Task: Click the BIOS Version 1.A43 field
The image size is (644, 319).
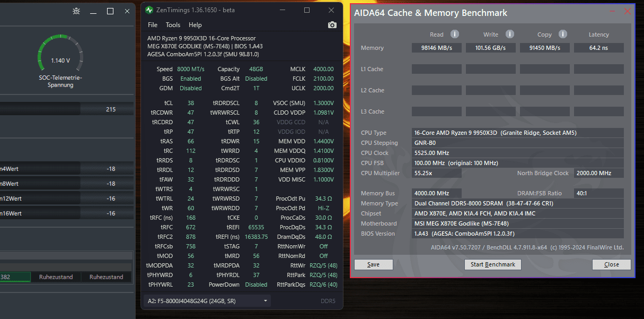Action: click(x=518, y=234)
